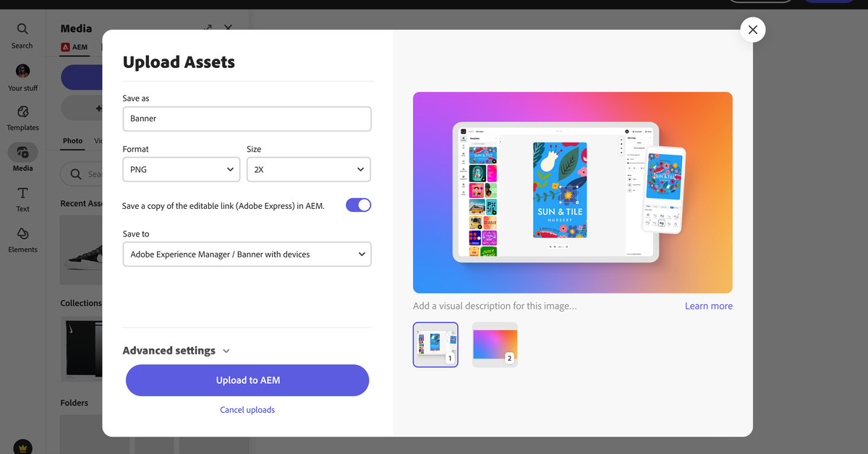This screenshot has height=454, width=868.
Task: Click the sneaker thumbnail under Recent Assets
Action: [x=81, y=251]
